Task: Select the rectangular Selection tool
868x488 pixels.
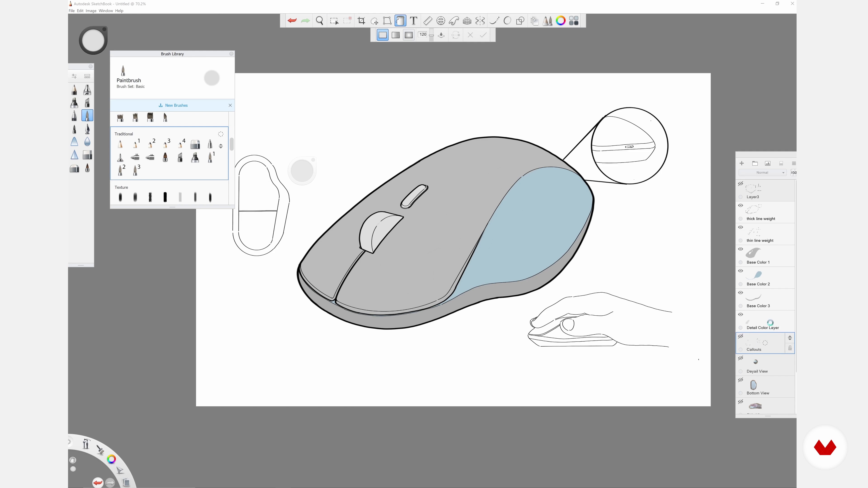Action: [334, 21]
